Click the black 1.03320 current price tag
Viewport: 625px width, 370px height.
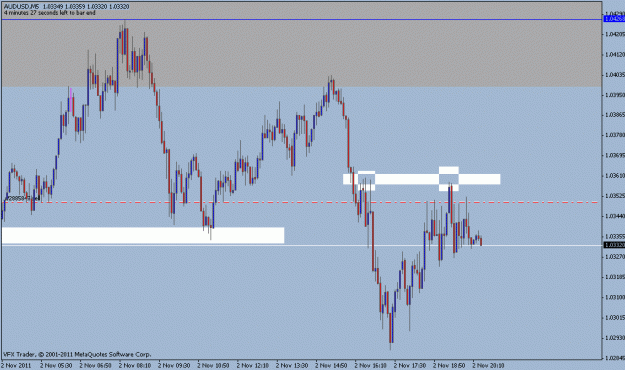(614, 245)
